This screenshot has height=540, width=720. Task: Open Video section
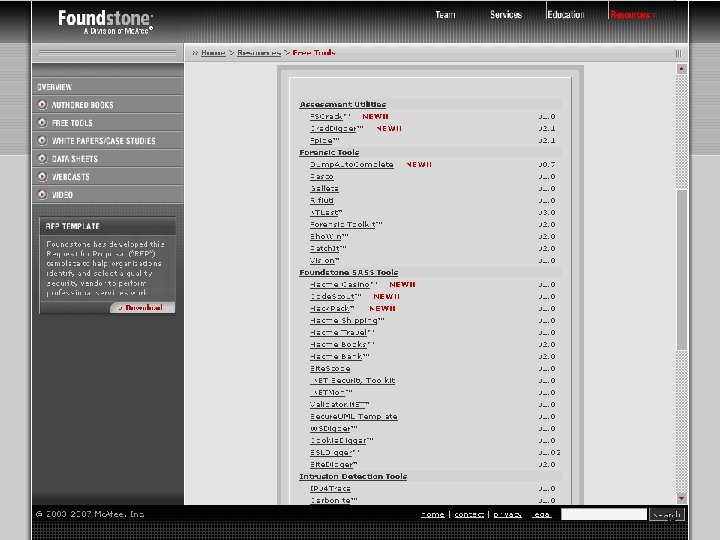[62, 195]
